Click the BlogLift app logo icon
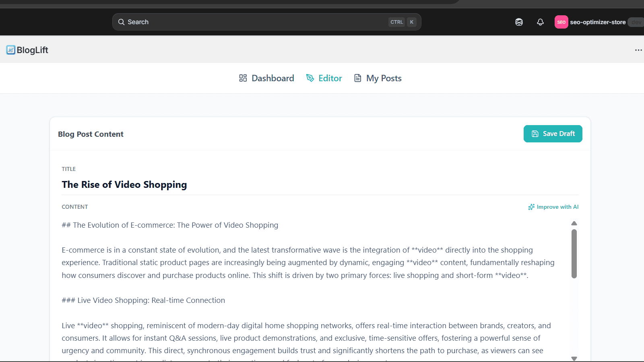This screenshot has height=362, width=644. (x=11, y=50)
